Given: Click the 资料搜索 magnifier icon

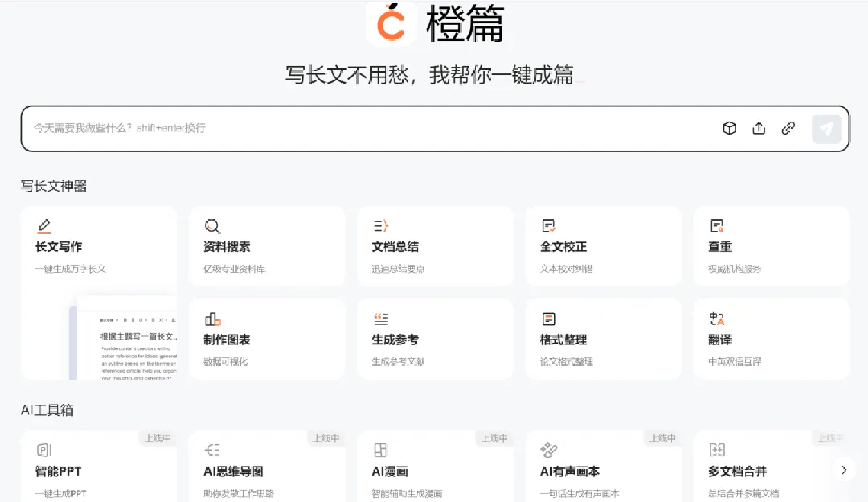Looking at the screenshot, I should (212, 226).
